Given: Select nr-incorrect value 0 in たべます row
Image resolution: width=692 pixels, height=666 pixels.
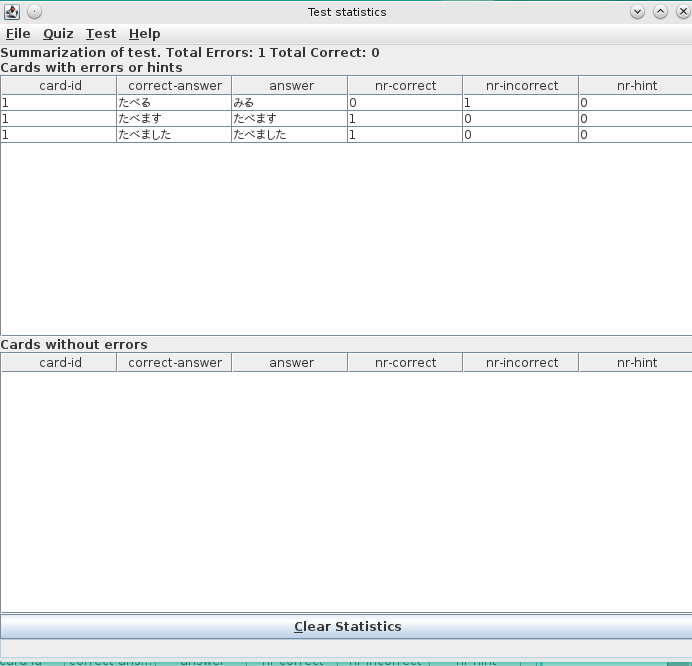Looking at the screenshot, I should coord(521,118).
